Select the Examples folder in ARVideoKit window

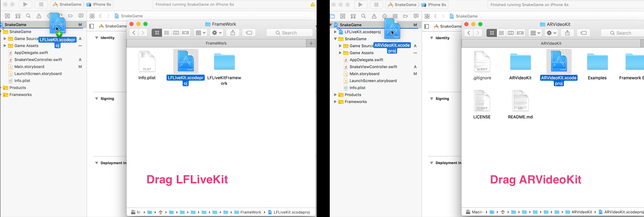click(x=597, y=62)
